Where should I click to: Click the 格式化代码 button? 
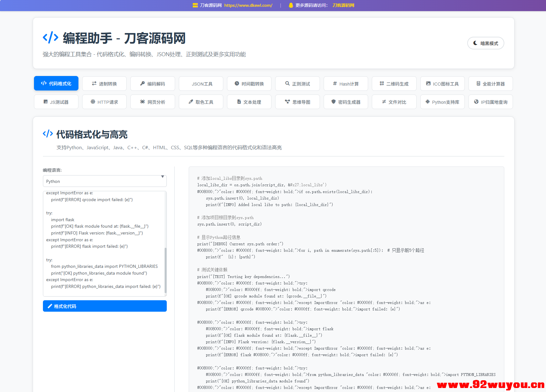104,306
